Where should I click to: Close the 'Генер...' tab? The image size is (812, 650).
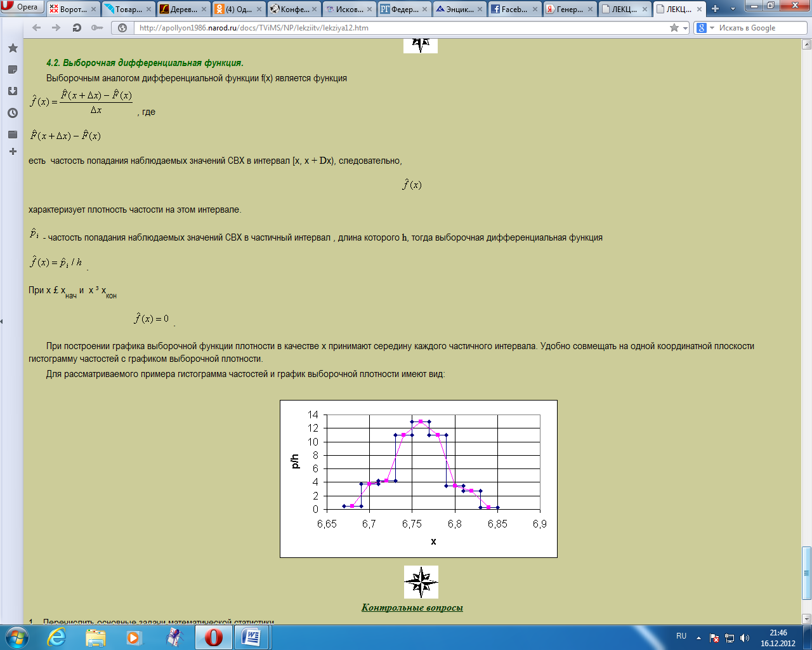click(x=590, y=10)
